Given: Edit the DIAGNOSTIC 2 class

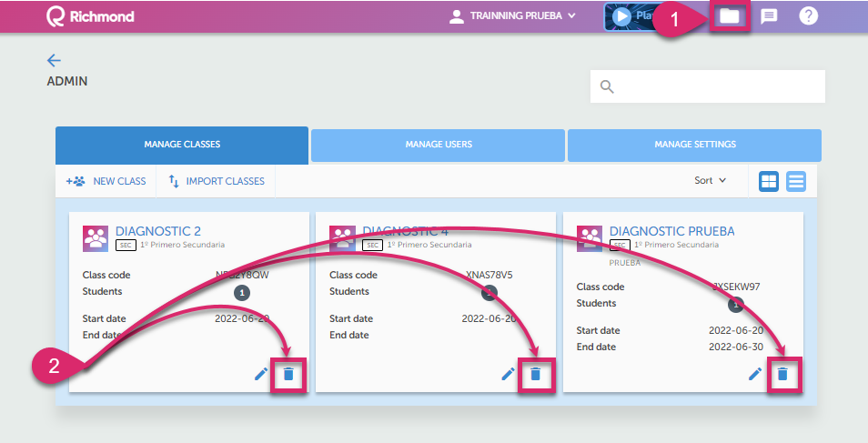Looking at the screenshot, I should 261,374.
